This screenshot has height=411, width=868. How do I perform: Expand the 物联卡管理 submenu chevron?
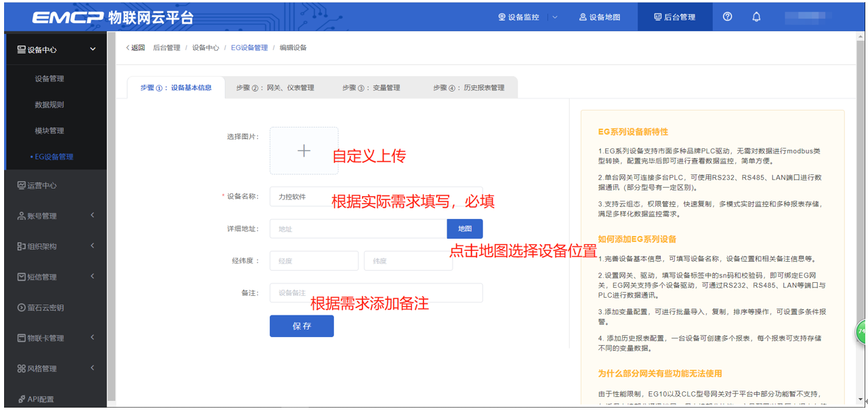click(x=93, y=338)
